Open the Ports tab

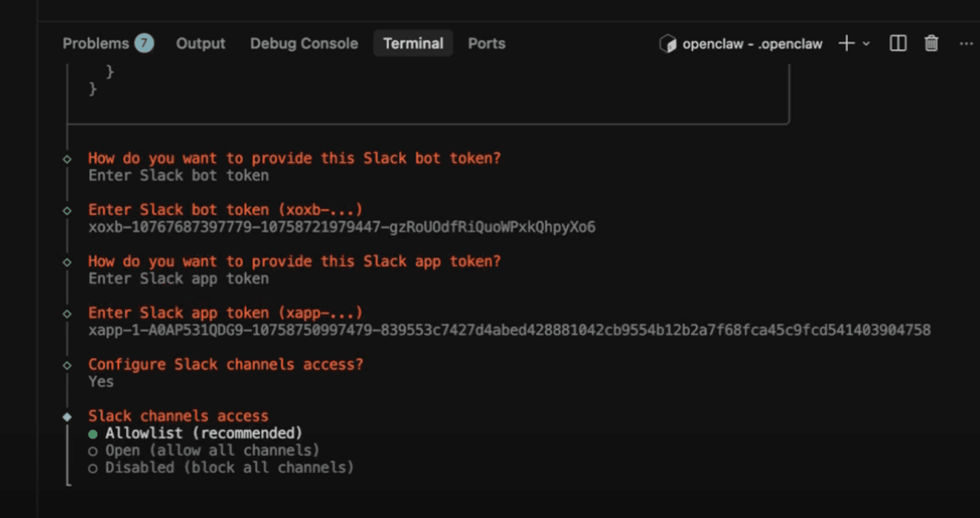[x=487, y=44]
